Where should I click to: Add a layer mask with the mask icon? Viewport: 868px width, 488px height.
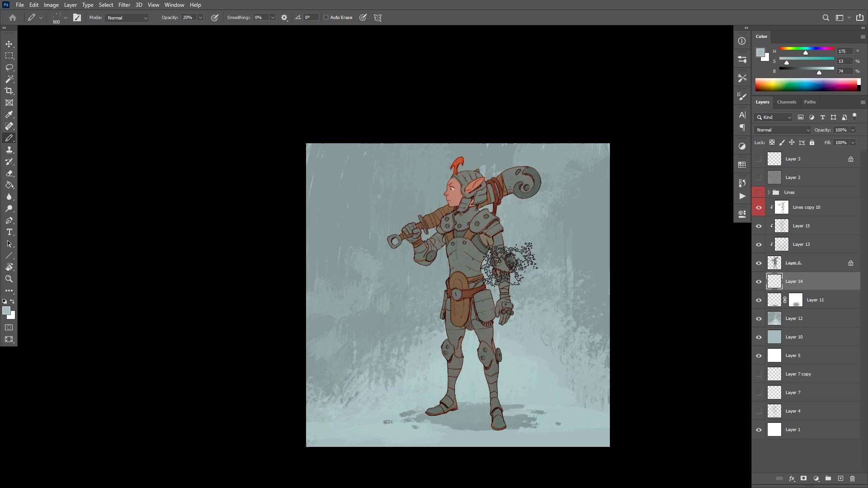(x=803, y=479)
